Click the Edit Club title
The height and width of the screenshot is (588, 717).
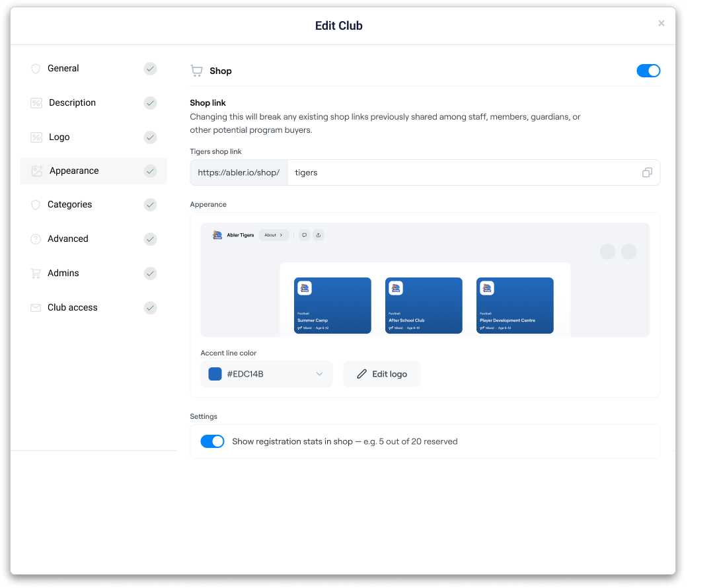339,26
